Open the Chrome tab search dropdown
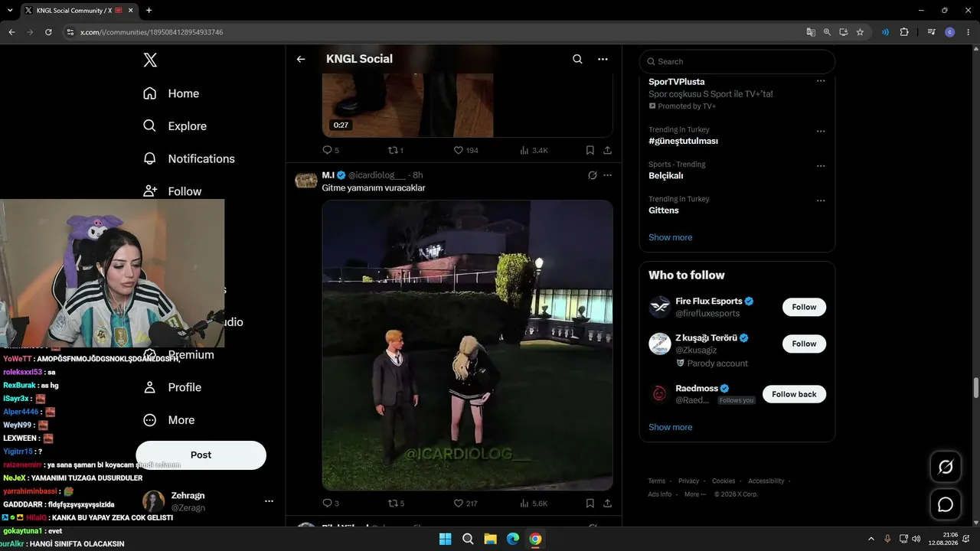The width and height of the screenshot is (980, 551). coord(11,11)
